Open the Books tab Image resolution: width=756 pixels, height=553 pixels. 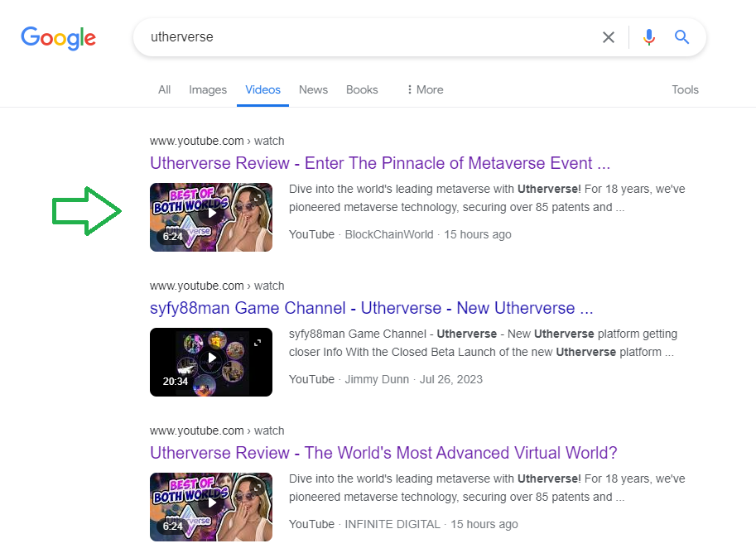point(362,89)
